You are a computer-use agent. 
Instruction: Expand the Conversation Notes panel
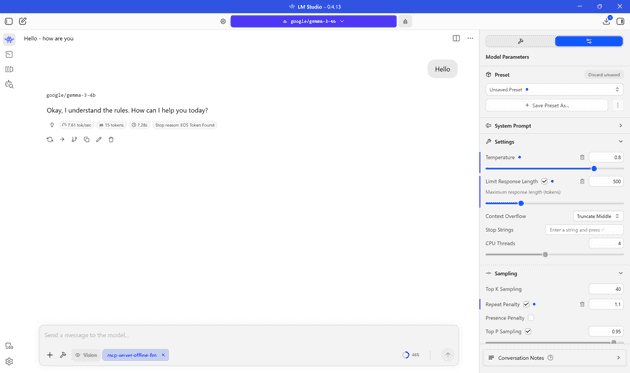pyautogui.click(x=554, y=358)
